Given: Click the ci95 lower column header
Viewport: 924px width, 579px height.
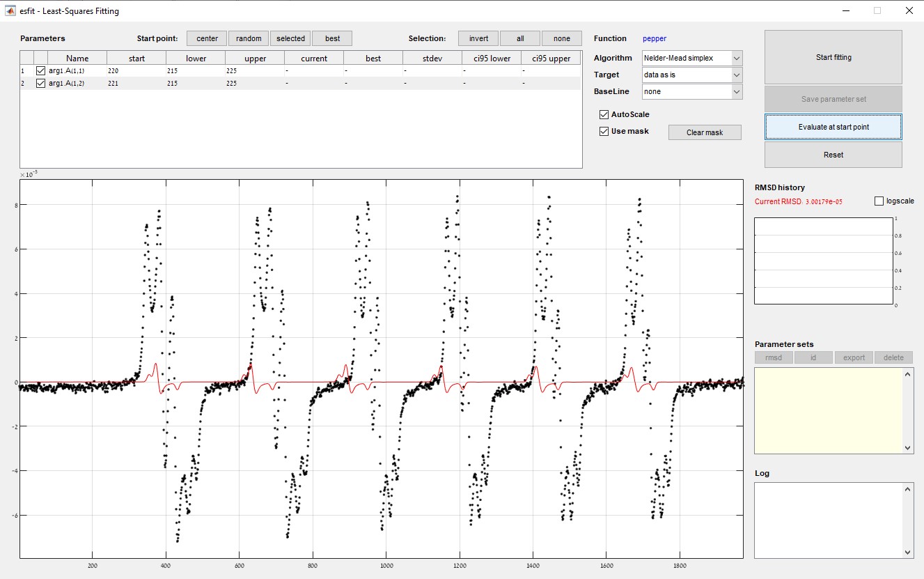Looking at the screenshot, I should tap(492, 58).
